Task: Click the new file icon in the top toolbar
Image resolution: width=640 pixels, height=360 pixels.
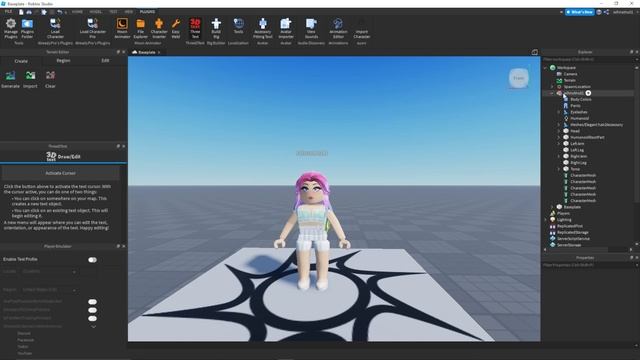Action: coord(21,12)
